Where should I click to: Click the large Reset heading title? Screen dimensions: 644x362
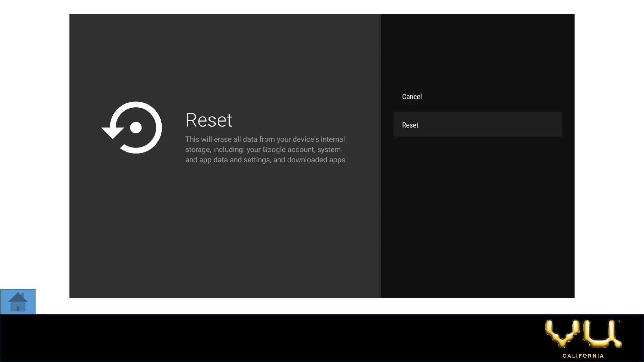[209, 120]
